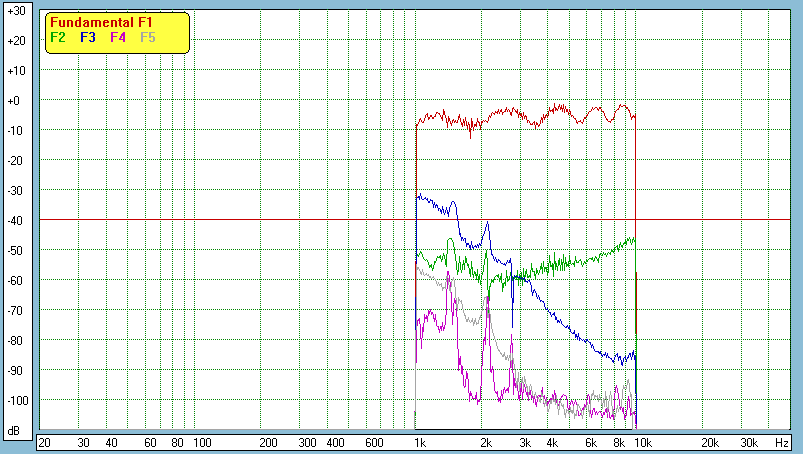Click the Hz unit label on the frequency axis
The image size is (803, 454).
781,442
